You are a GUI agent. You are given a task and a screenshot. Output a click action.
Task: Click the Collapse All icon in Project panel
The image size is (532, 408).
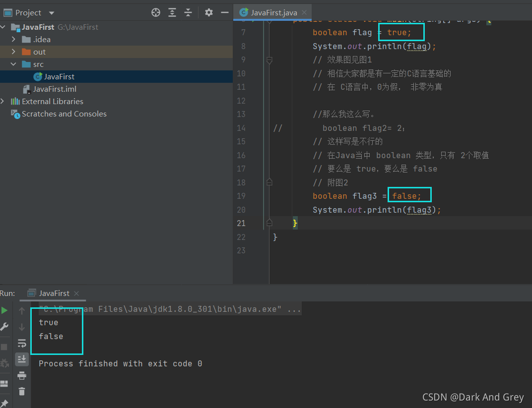pyautogui.click(x=188, y=12)
